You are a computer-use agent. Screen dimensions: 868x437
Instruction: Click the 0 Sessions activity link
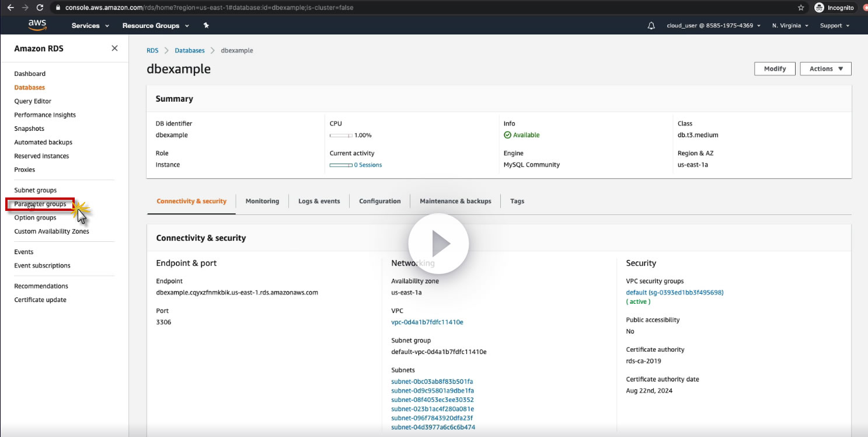[368, 165]
